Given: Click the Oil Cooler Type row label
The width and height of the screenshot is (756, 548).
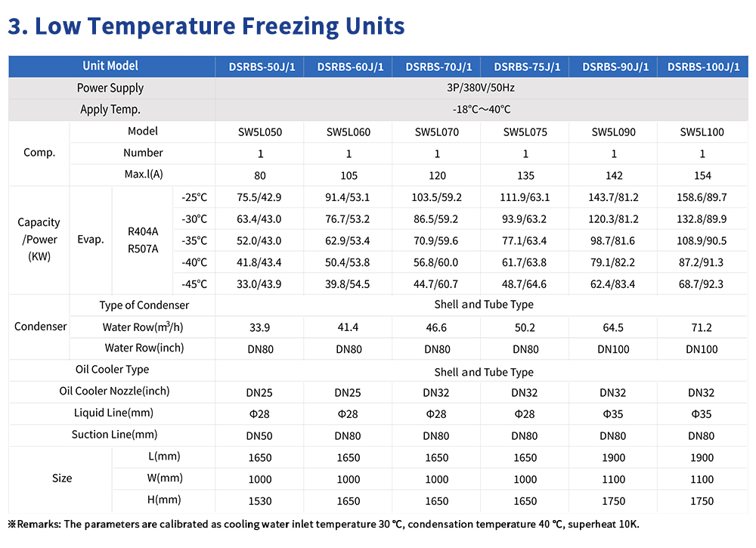Looking at the screenshot, I should pos(113,369).
